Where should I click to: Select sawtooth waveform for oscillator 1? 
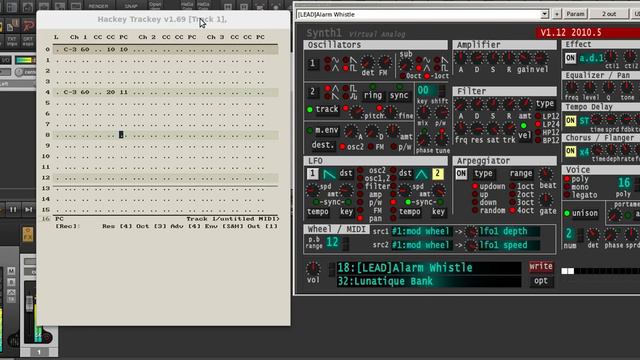click(346, 60)
